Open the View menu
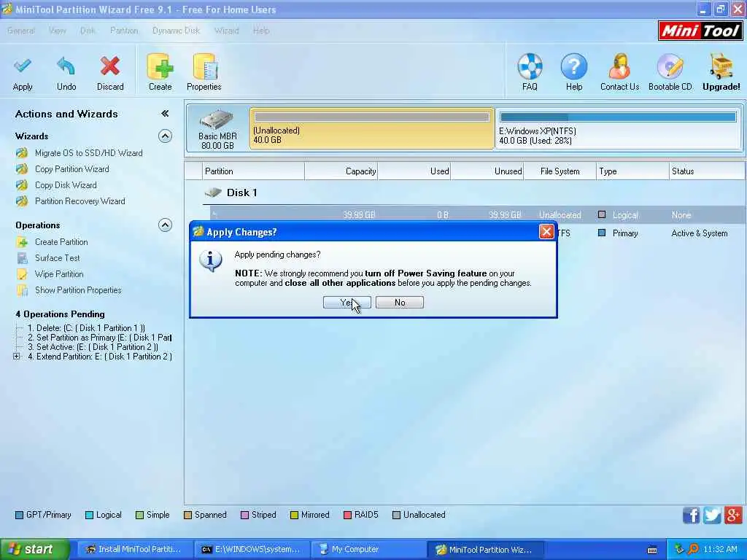The height and width of the screenshot is (560, 747). click(x=57, y=31)
